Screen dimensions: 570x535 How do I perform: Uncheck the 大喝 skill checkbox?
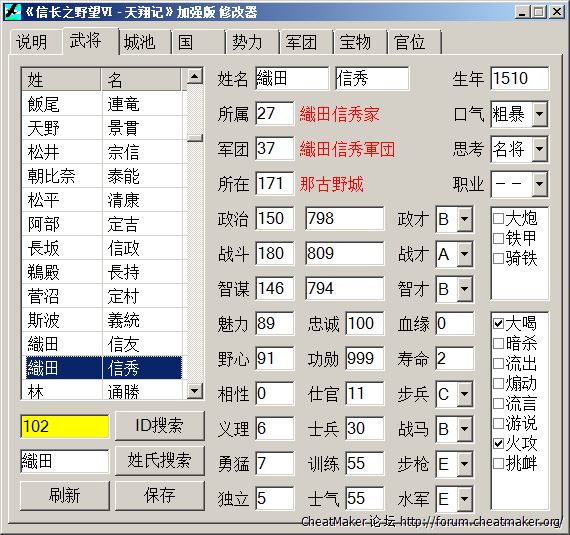point(498,323)
